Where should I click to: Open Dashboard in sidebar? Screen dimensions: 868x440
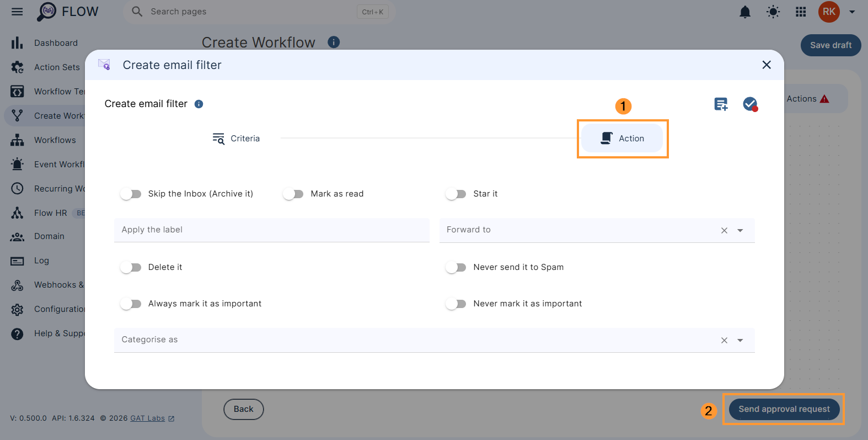pos(56,43)
